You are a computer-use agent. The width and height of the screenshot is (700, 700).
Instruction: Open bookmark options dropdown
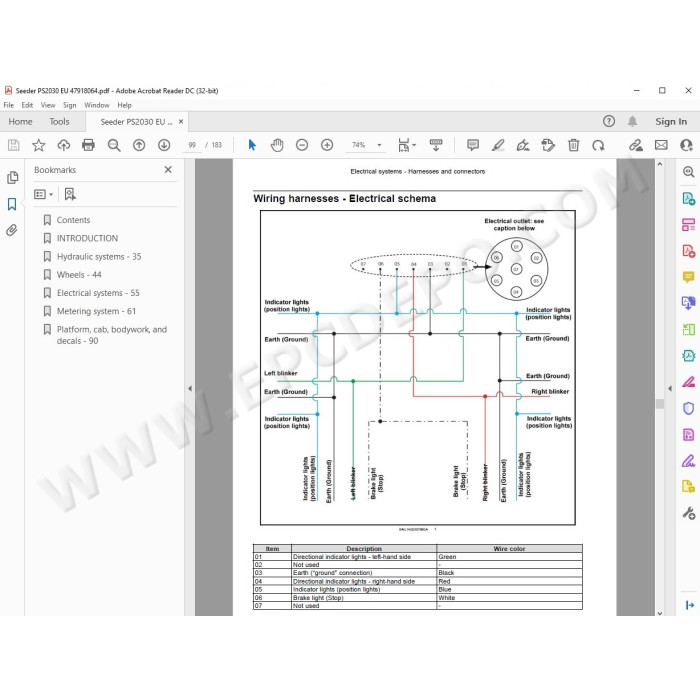coord(44,194)
